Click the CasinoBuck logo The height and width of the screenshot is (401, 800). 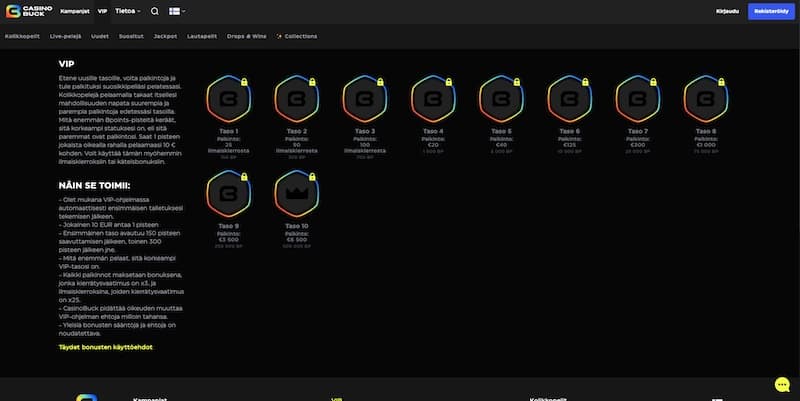pyautogui.click(x=29, y=11)
